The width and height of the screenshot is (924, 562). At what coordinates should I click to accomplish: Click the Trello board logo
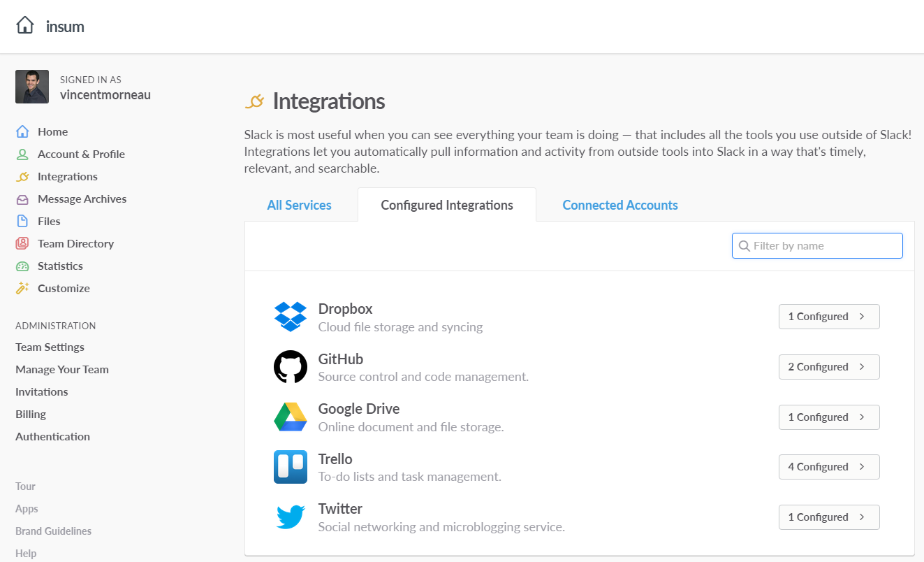click(x=291, y=467)
